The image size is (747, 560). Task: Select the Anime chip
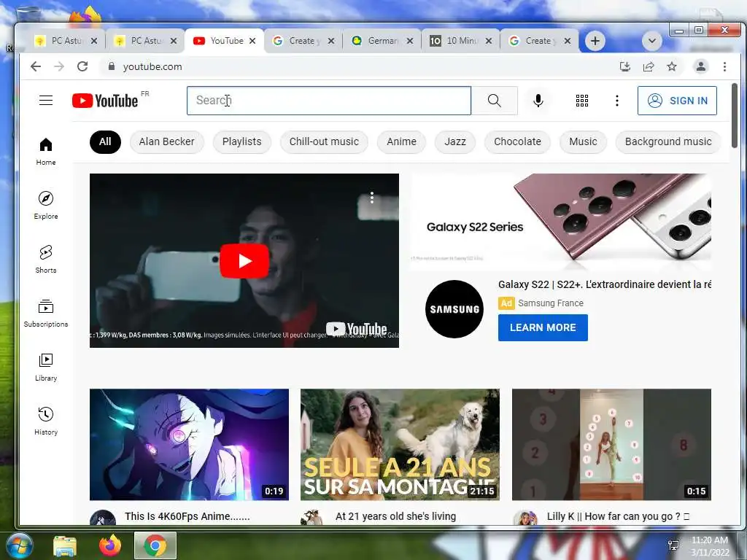[402, 142]
